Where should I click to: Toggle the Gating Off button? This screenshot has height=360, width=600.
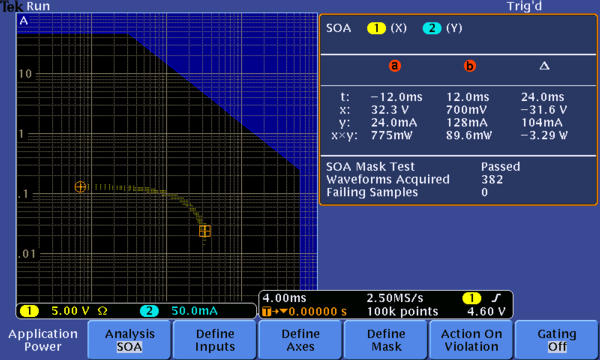point(556,340)
